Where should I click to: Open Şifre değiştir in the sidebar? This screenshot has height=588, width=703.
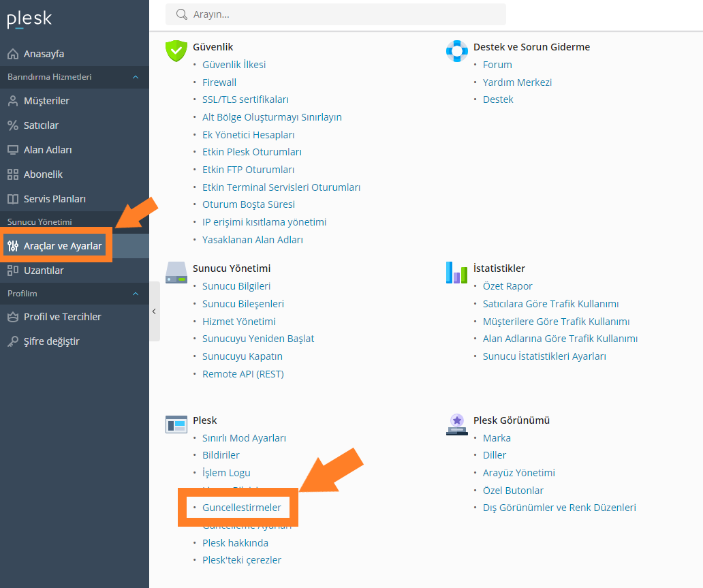point(52,341)
